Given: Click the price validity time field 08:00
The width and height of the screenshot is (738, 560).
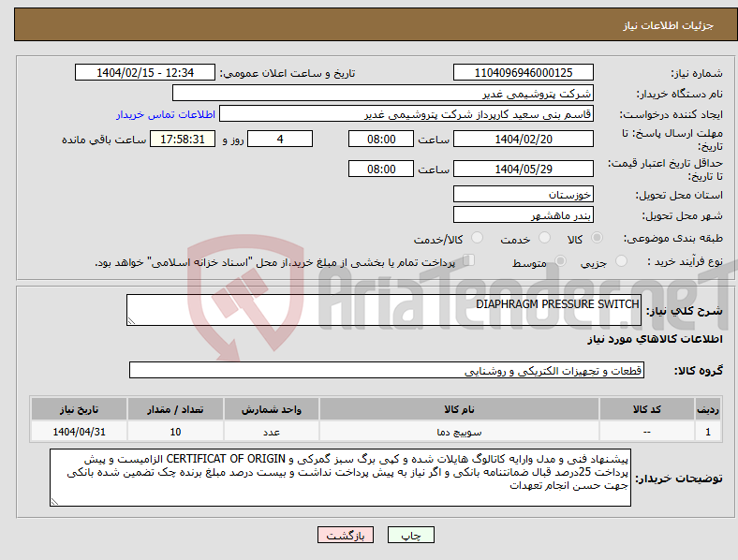Looking at the screenshot, I should (381, 169).
